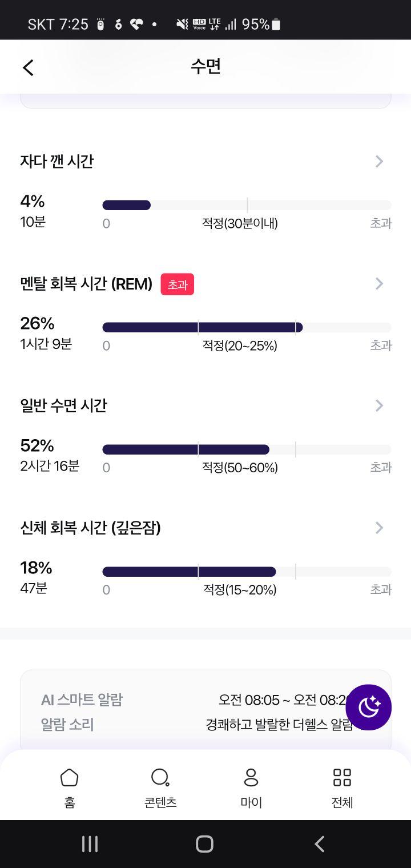Tap the battery indicator in the status bar
Image resolution: width=411 pixels, height=868 pixels.
[x=276, y=24]
